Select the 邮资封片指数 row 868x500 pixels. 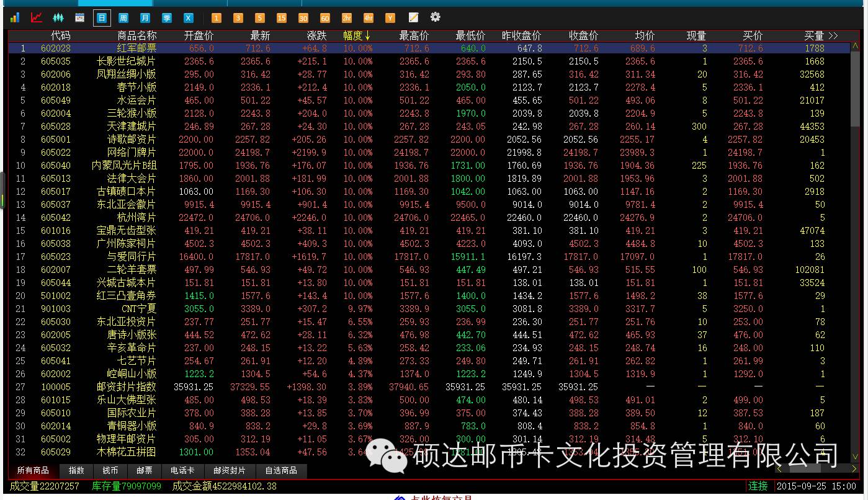click(x=429, y=387)
